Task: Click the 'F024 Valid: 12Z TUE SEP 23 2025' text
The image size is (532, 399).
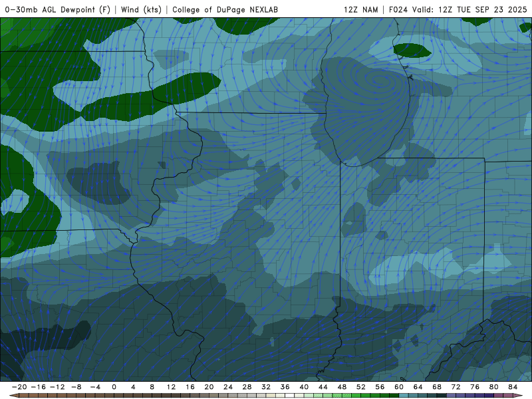Action: tap(458, 10)
